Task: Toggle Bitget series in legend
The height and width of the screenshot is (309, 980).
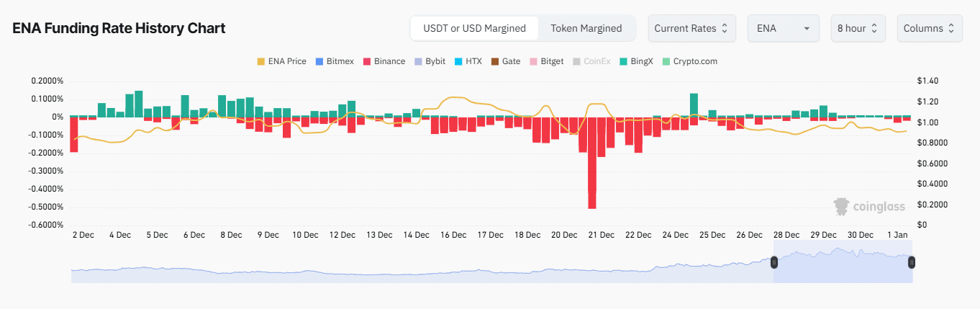Action: tap(546, 61)
